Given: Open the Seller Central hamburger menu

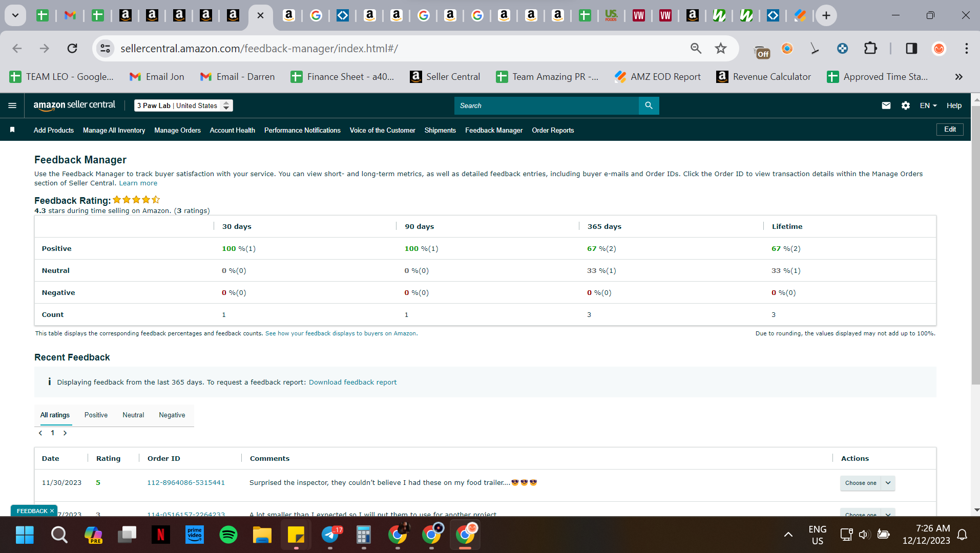Looking at the screenshot, I should [12, 105].
